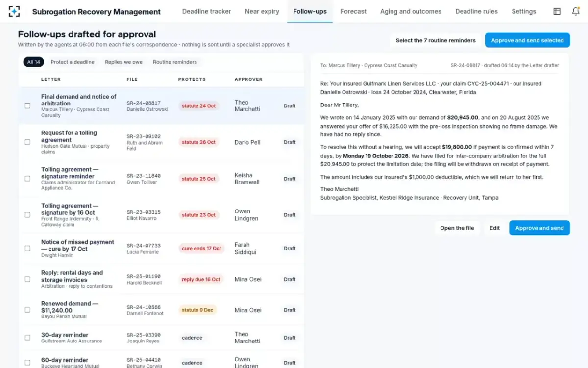The width and height of the screenshot is (588, 368).
Task: Open file SR-25-03390
Action: point(144,335)
